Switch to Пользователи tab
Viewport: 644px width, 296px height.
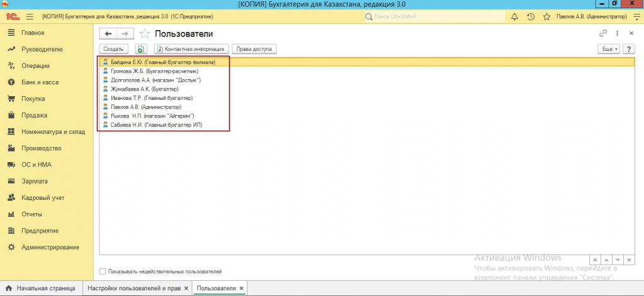216,288
